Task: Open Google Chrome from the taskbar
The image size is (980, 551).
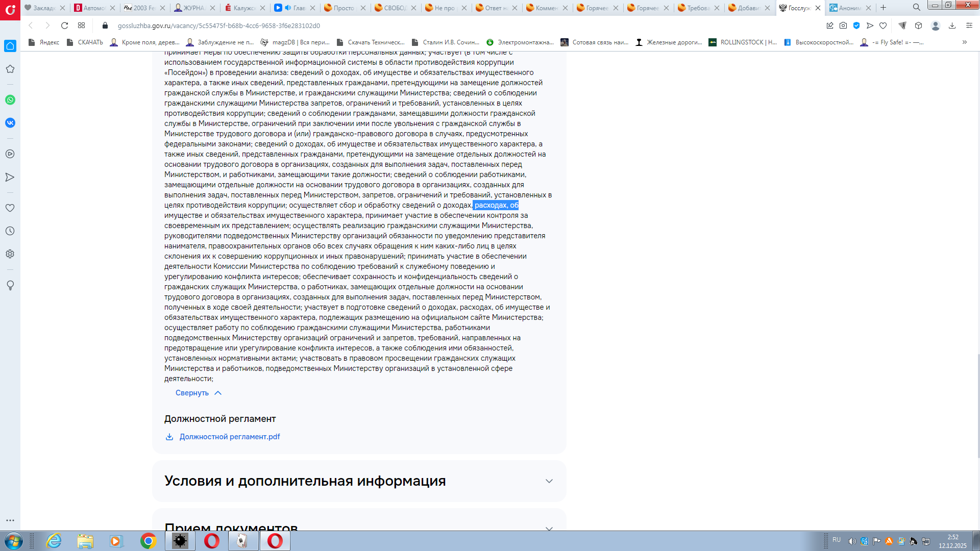Action: coord(148,541)
